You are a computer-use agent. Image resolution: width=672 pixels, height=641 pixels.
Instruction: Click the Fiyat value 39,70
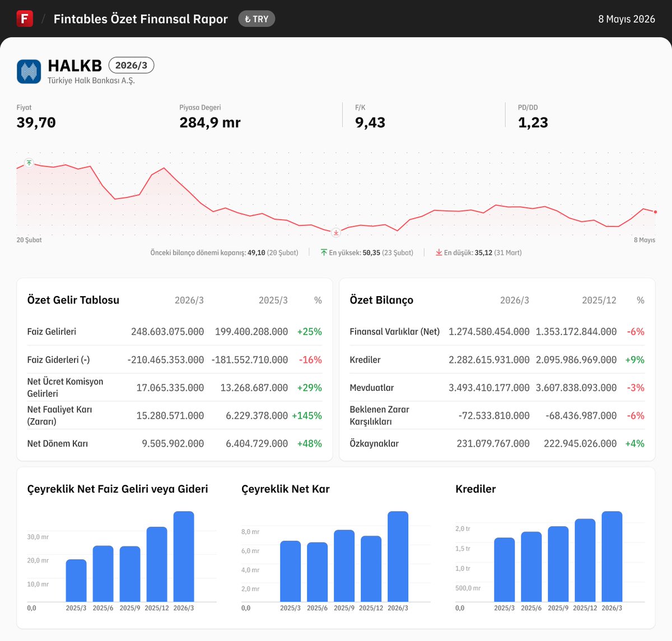coord(36,123)
